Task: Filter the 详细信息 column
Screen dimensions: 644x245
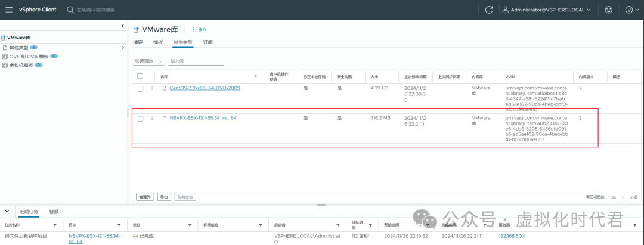Action: tap(261, 225)
